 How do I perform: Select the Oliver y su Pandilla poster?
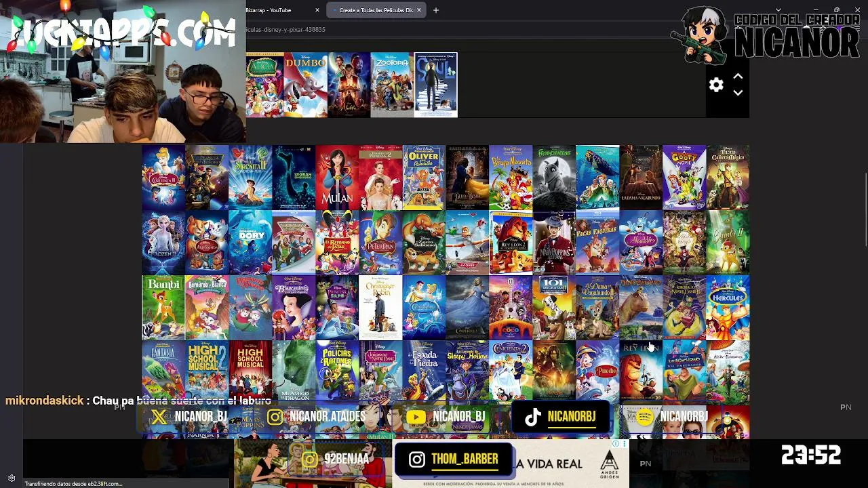[x=424, y=177]
